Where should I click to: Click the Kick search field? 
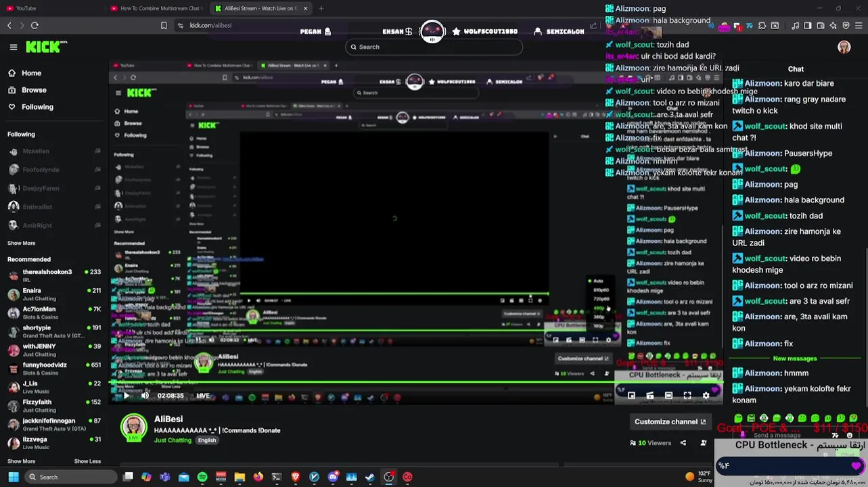click(434, 47)
